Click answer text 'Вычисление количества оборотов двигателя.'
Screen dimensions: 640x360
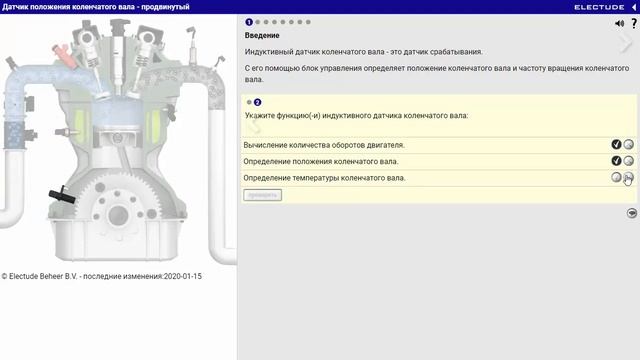tap(324, 145)
